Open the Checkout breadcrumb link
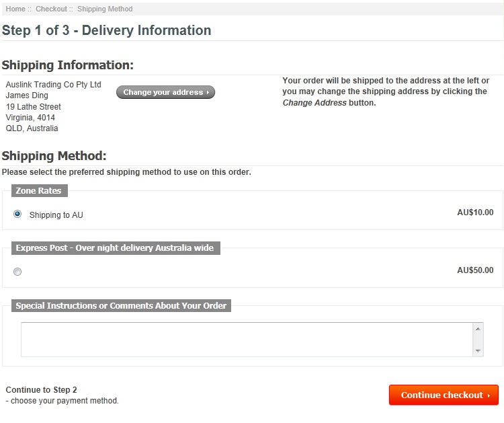This screenshot has width=504, height=423. click(51, 9)
